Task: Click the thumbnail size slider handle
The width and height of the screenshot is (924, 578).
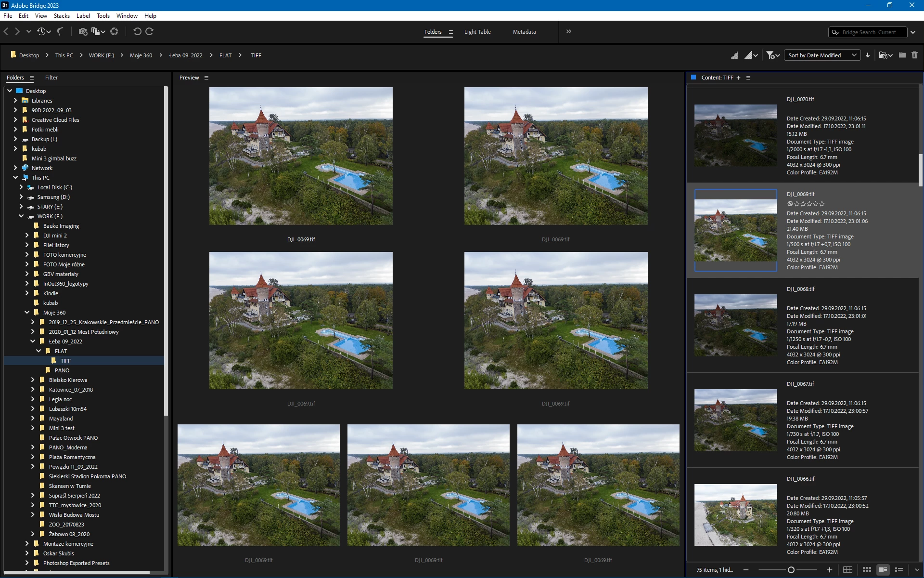Action: (x=791, y=570)
